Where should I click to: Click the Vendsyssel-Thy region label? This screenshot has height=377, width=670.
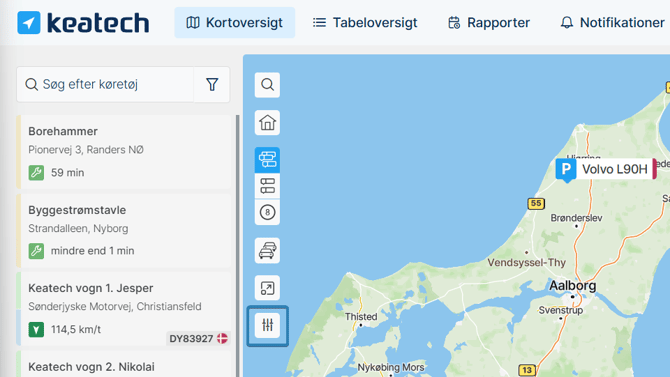pos(526,262)
